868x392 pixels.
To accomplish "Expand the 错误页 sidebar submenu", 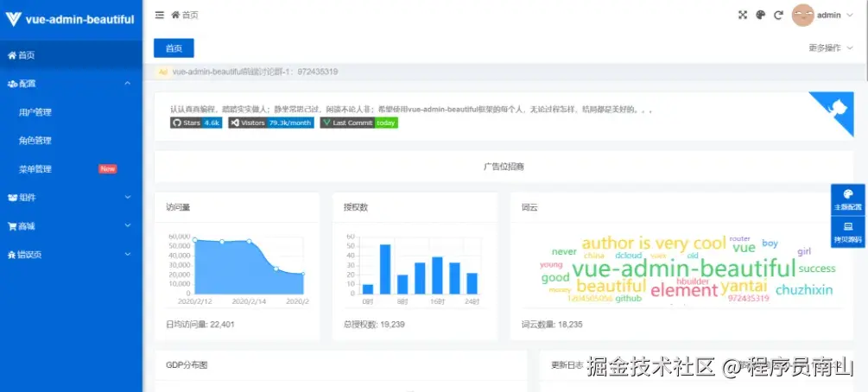I will click(x=71, y=255).
